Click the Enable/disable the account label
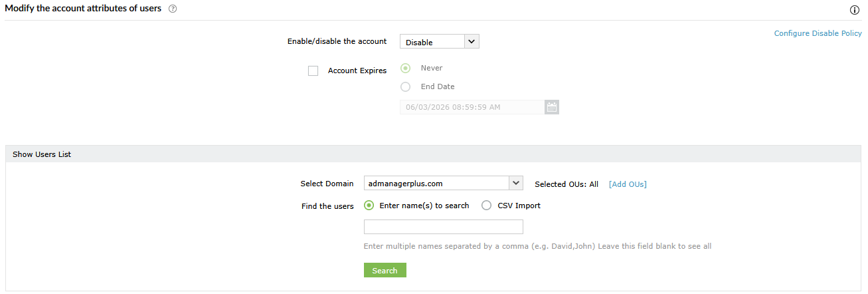Screen dimensions: 868x294 [x=337, y=41]
